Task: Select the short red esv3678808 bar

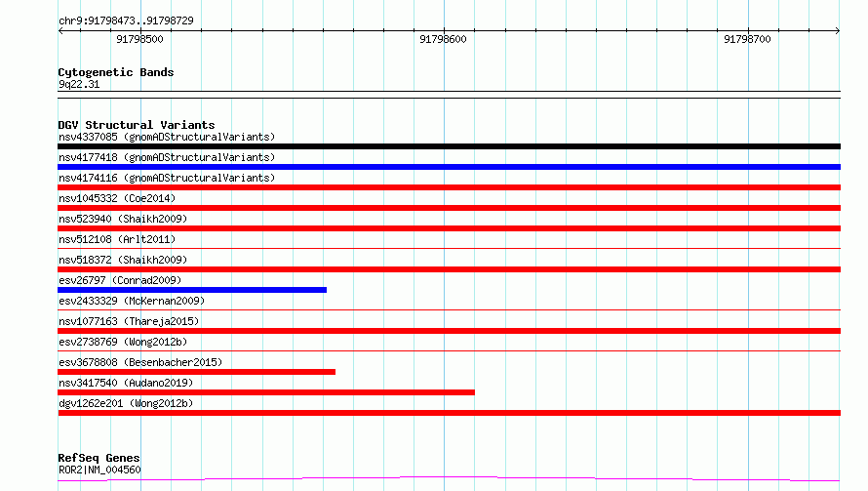Action: 196,372
